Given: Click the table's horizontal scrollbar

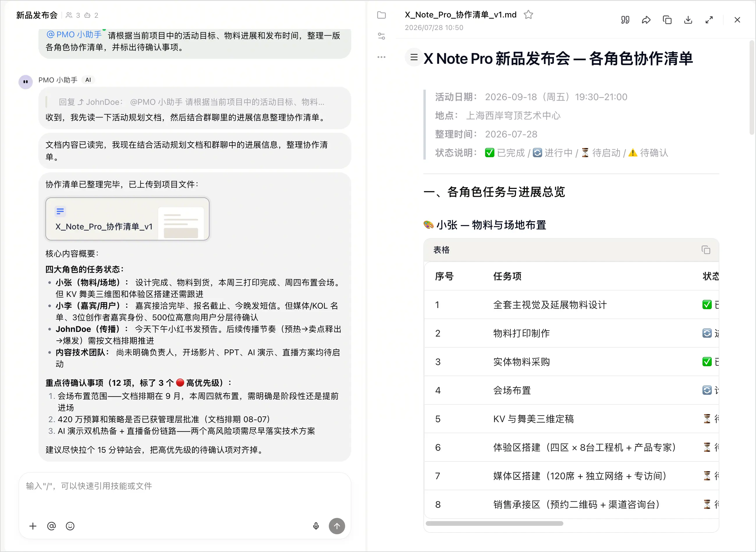Looking at the screenshot, I should (494, 523).
